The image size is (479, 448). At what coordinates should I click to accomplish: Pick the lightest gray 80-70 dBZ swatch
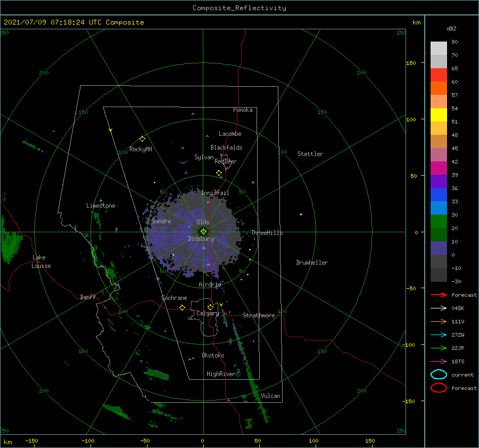point(439,48)
